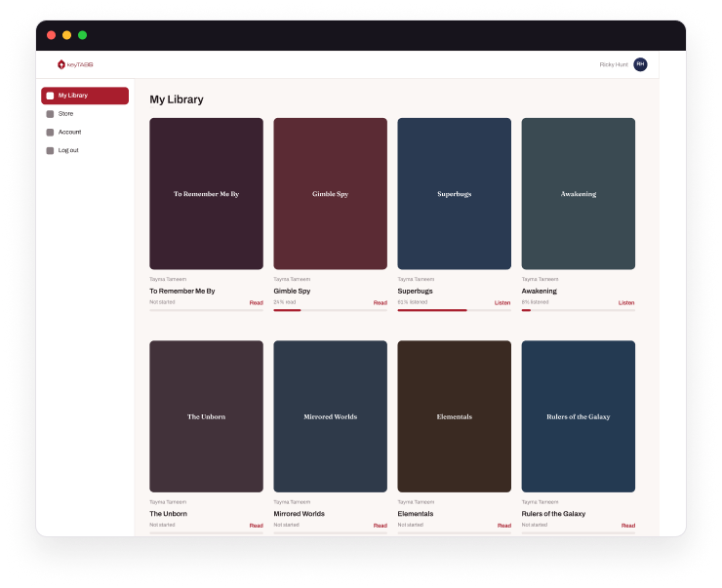Open the Gimble Spy book cover
Viewport: 722px width, 588px height.
coord(330,194)
